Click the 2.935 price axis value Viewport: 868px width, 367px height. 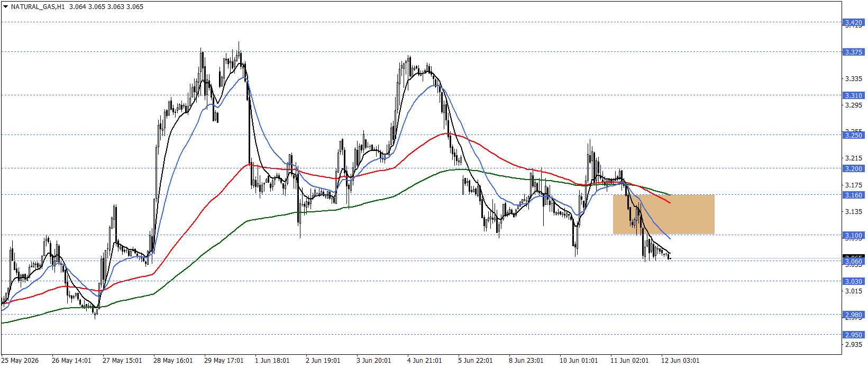click(x=853, y=345)
